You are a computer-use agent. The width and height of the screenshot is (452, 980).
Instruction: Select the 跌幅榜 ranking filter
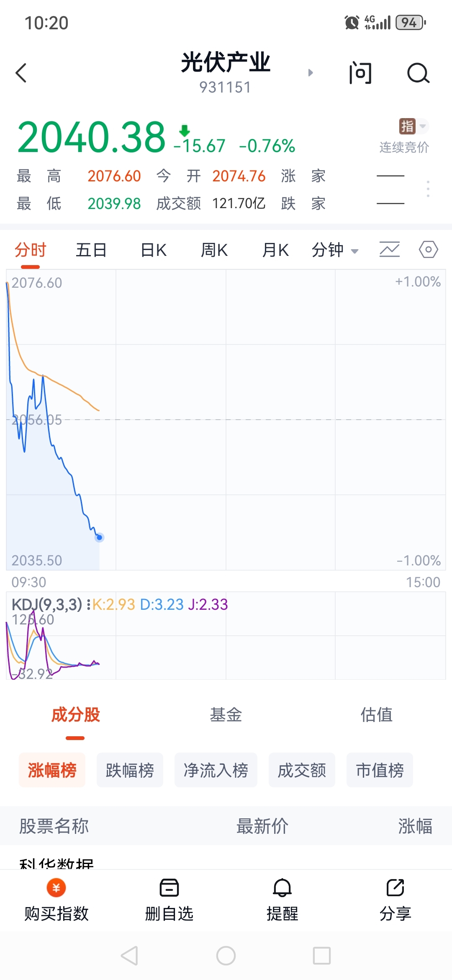click(x=130, y=770)
